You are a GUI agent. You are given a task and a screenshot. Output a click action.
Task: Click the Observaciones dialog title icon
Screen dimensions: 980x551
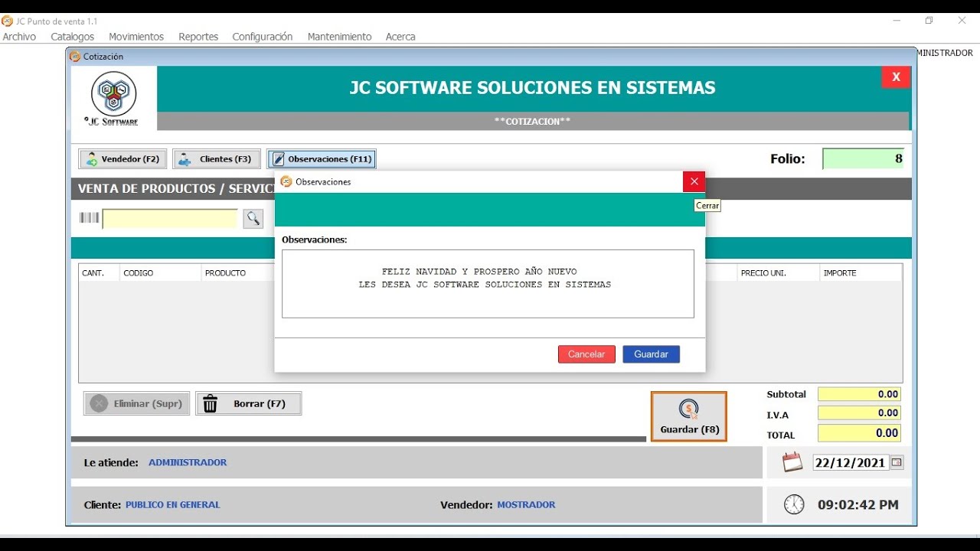pos(286,182)
